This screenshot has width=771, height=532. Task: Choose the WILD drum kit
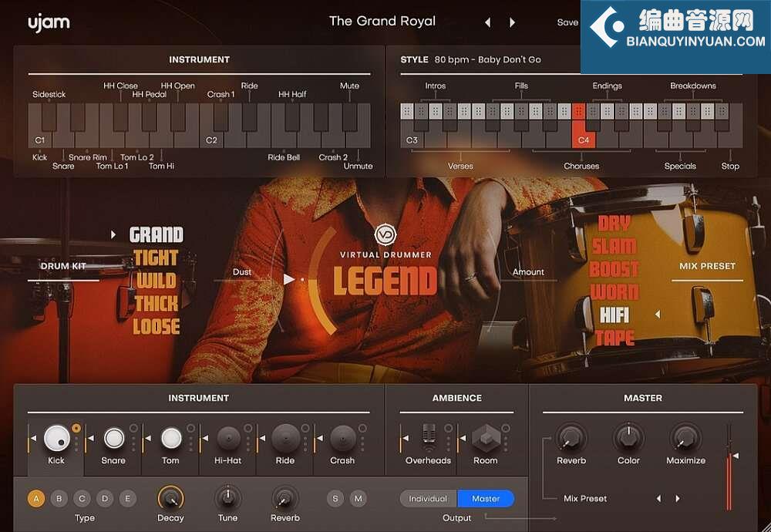point(157,281)
